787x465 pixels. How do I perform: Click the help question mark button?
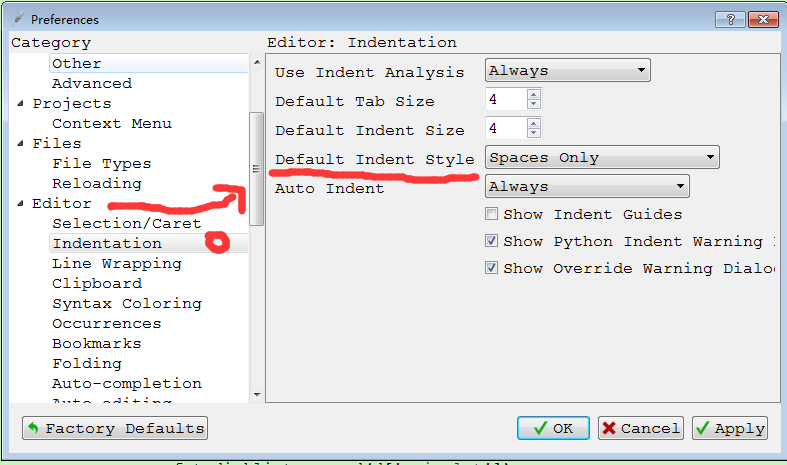click(x=730, y=20)
